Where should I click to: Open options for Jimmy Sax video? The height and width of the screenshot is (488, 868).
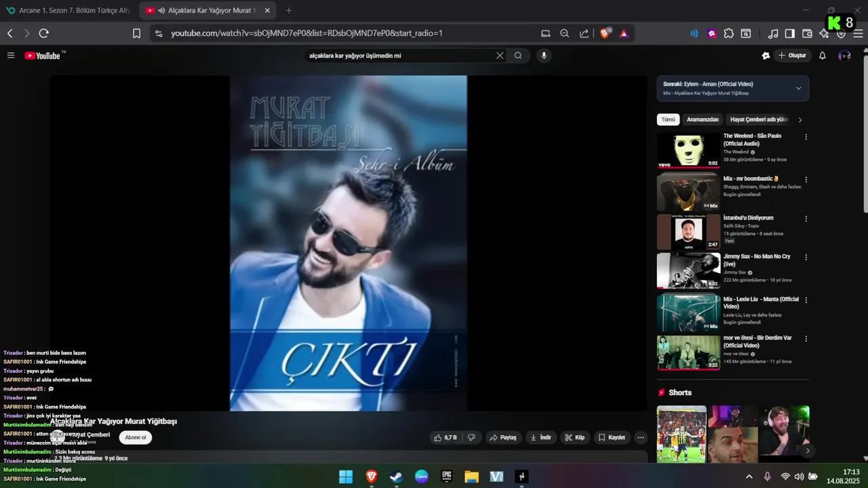point(806,258)
